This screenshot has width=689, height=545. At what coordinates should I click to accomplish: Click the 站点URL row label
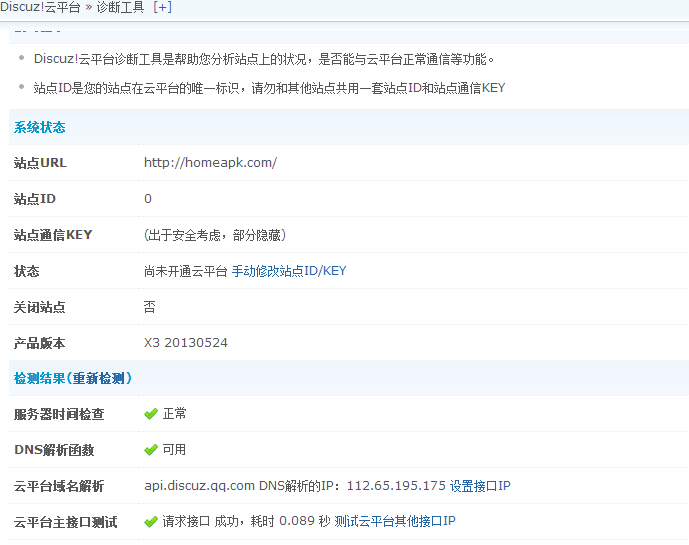click(x=40, y=163)
